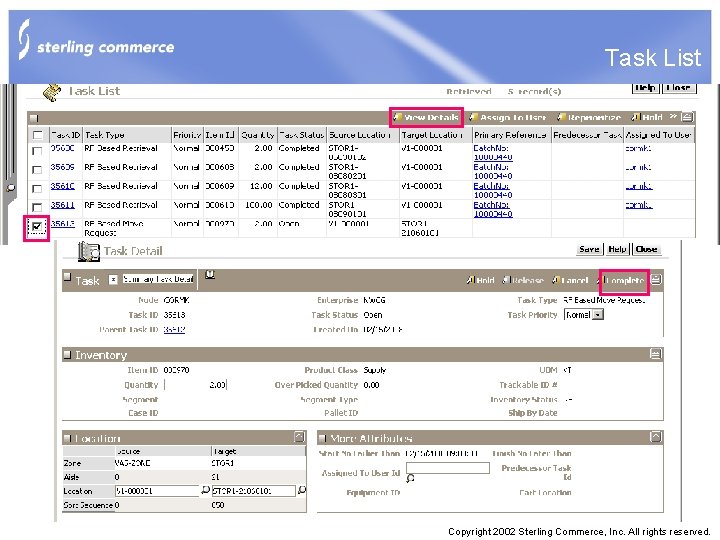Click Help in Task Detail

point(617,249)
